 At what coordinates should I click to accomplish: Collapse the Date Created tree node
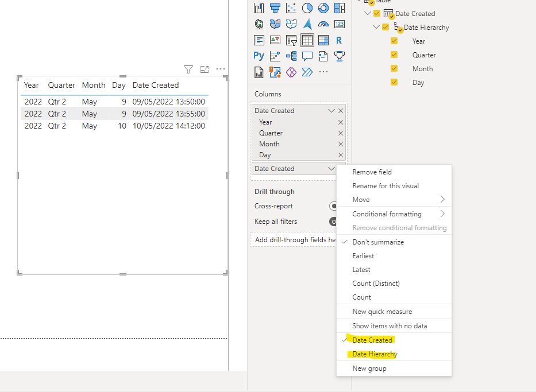368,13
